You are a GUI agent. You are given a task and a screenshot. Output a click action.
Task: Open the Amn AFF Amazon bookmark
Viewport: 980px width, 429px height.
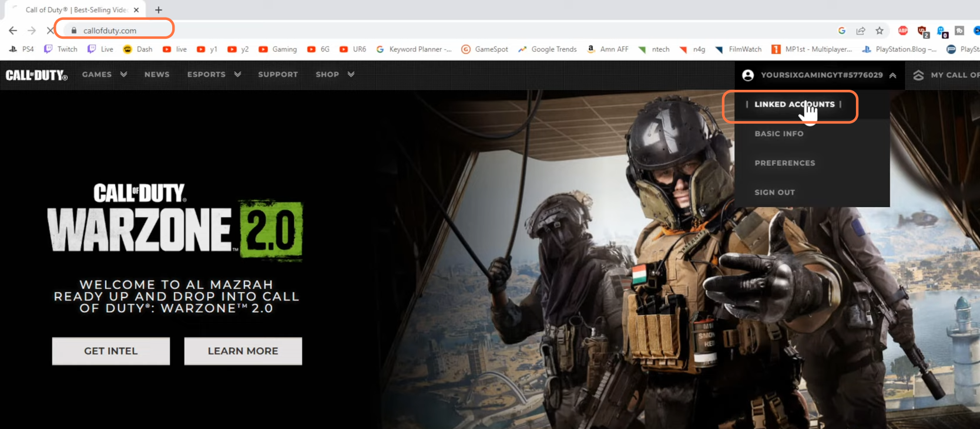coord(608,49)
